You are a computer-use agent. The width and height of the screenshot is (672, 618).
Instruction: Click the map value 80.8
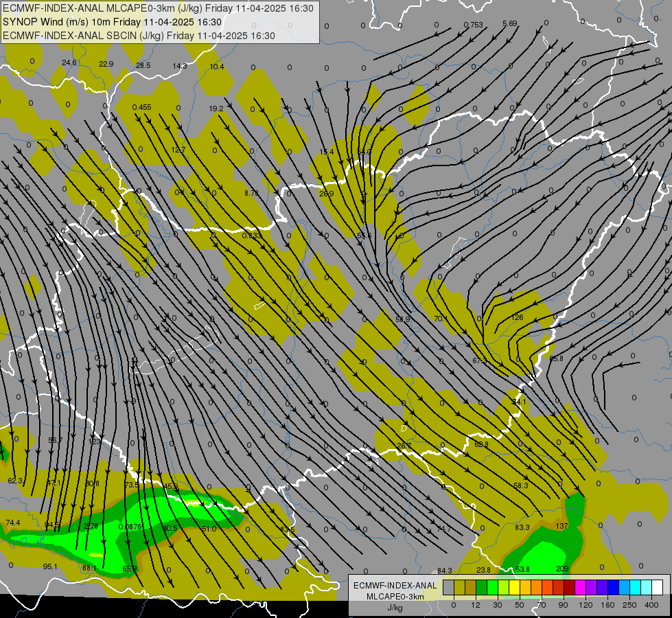tap(92, 483)
